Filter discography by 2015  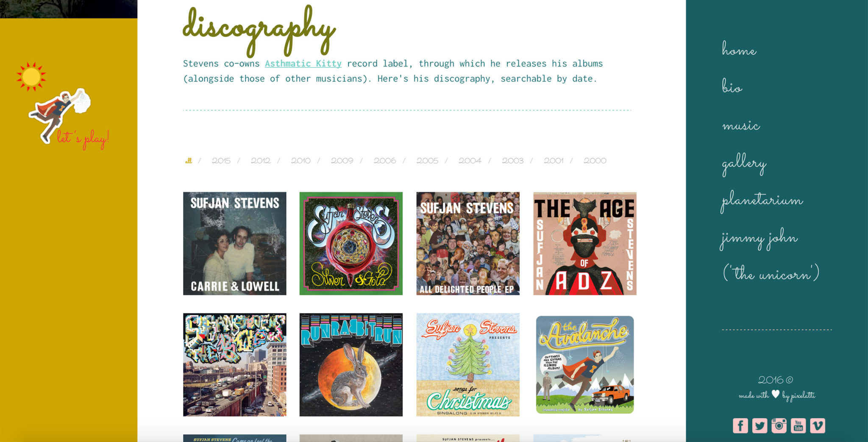[x=221, y=161]
